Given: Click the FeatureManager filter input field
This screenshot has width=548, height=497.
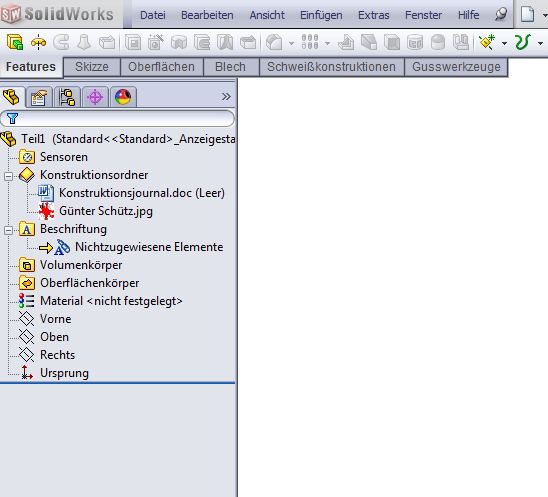Looking at the screenshot, I should (x=118, y=118).
